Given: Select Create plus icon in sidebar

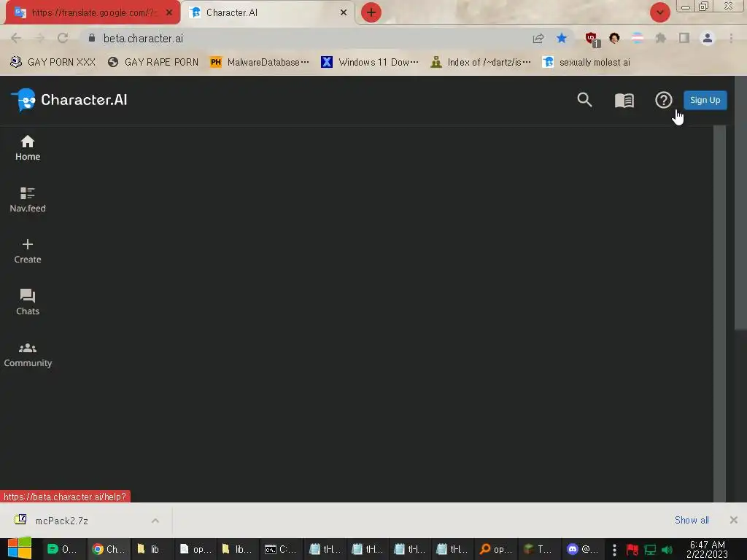Looking at the screenshot, I should pos(28,252).
